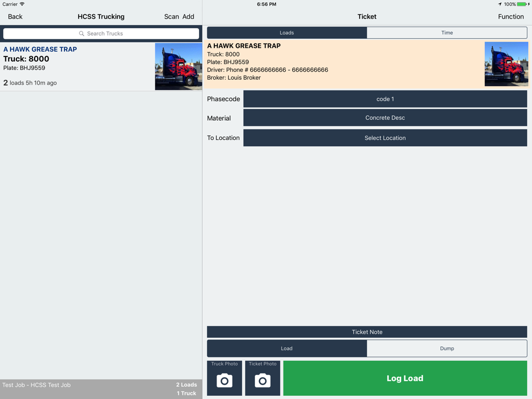Select the truck photo in the truck list
The width and height of the screenshot is (532, 399).
pos(178,66)
